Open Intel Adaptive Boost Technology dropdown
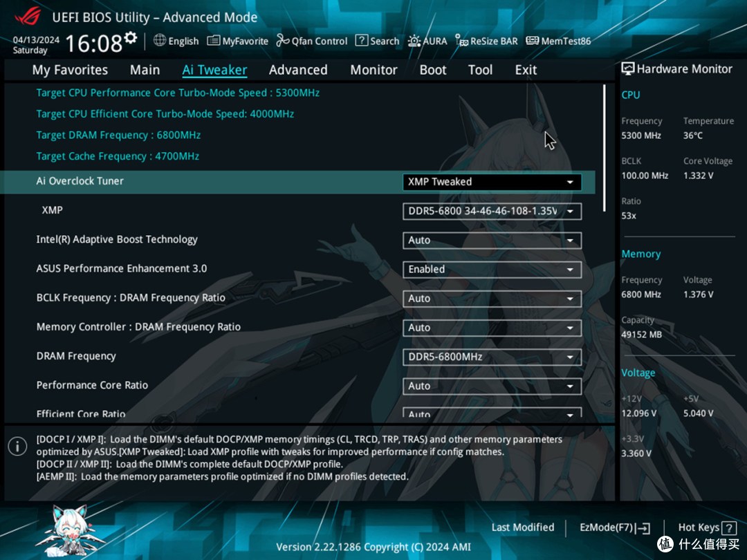 (492, 241)
